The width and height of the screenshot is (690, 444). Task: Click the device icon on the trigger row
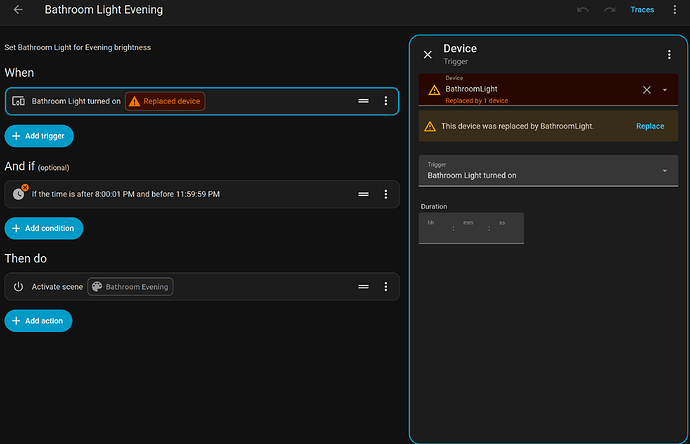tap(18, 101)
